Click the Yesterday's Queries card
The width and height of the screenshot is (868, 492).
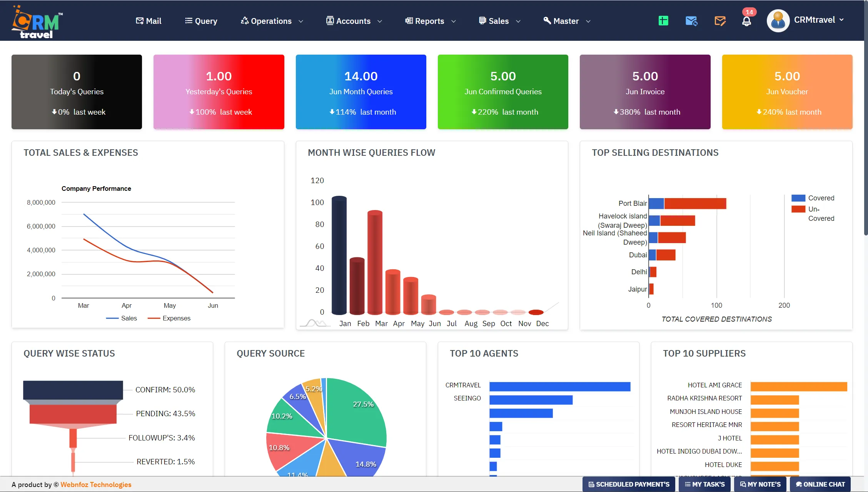[x=219, y=92]
